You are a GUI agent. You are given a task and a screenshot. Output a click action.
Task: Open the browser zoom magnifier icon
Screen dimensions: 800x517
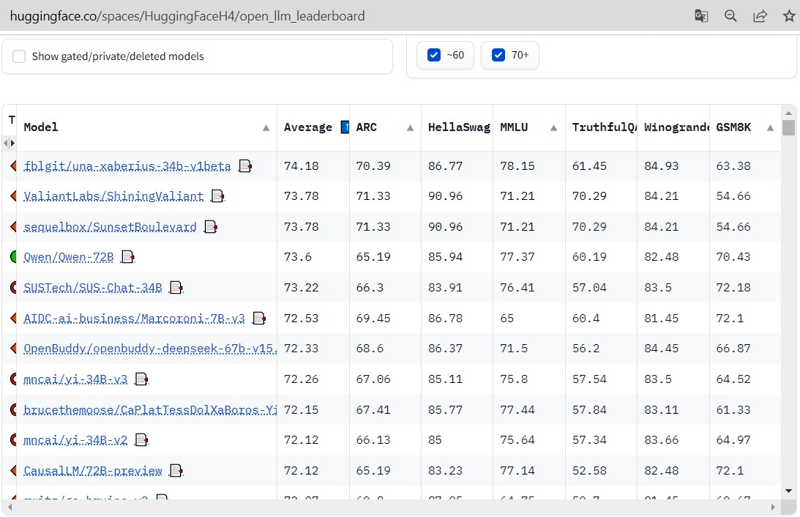coord(731,16)
